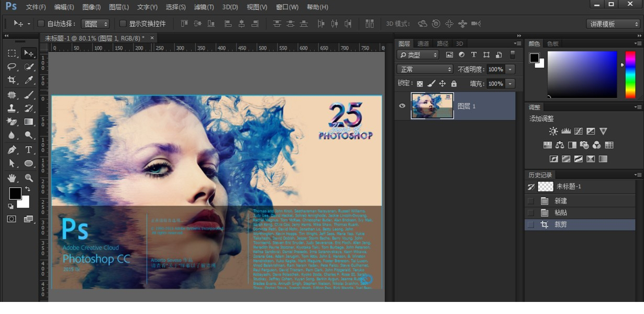Image resolution: width=644 pixels, height=314 pixels.
Task: Select the Path Selection tool
Action: click(x=12, y=164)
